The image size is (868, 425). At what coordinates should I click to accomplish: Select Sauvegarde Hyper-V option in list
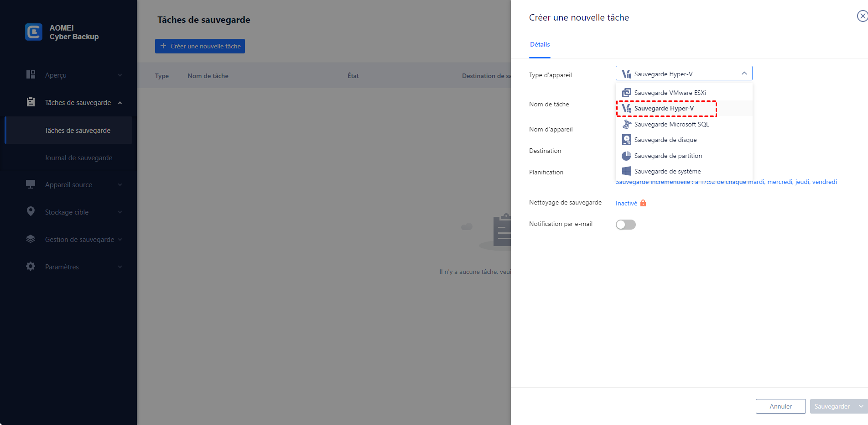684,108
